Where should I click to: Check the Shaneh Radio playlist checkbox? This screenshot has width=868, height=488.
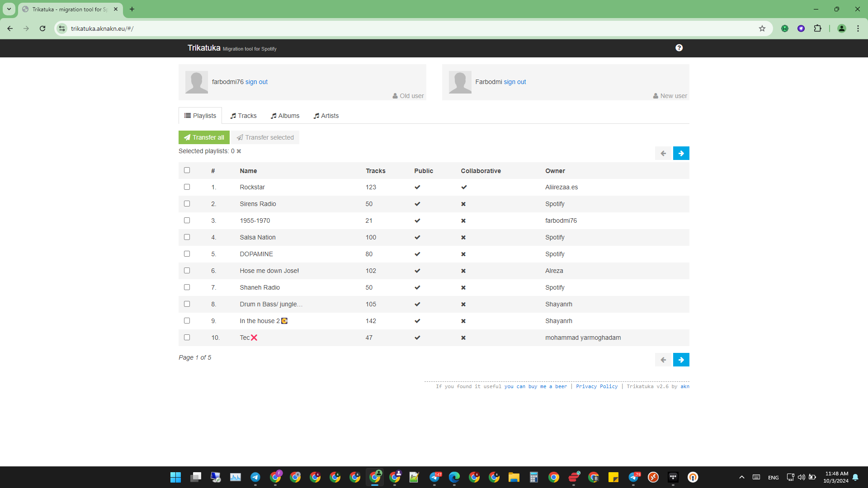click(187, 287)
